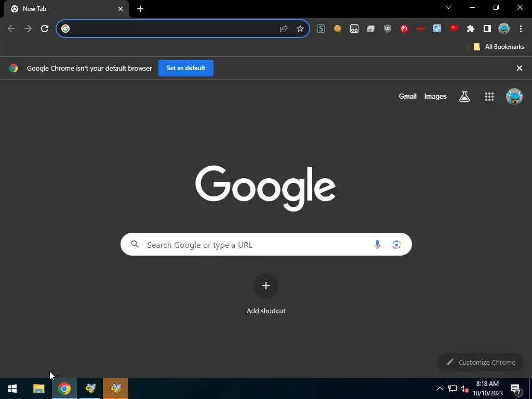This screenshot has height=399, width=532.
Task: Open the clock showing 8:18 AM
Action: (x=487, y=389)
